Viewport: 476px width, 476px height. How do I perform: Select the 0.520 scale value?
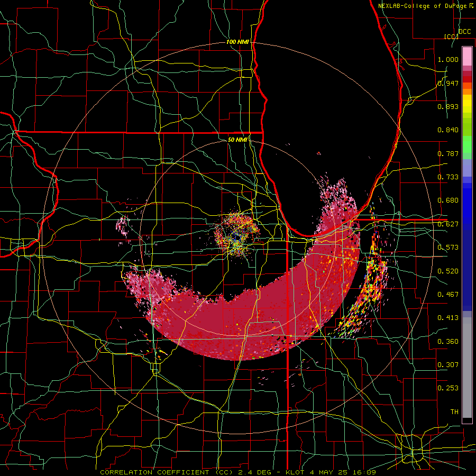click(448, 271)
